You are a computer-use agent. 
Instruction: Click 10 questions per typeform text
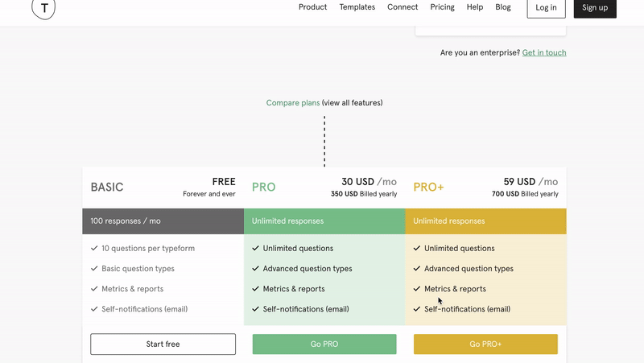[148, 249]
